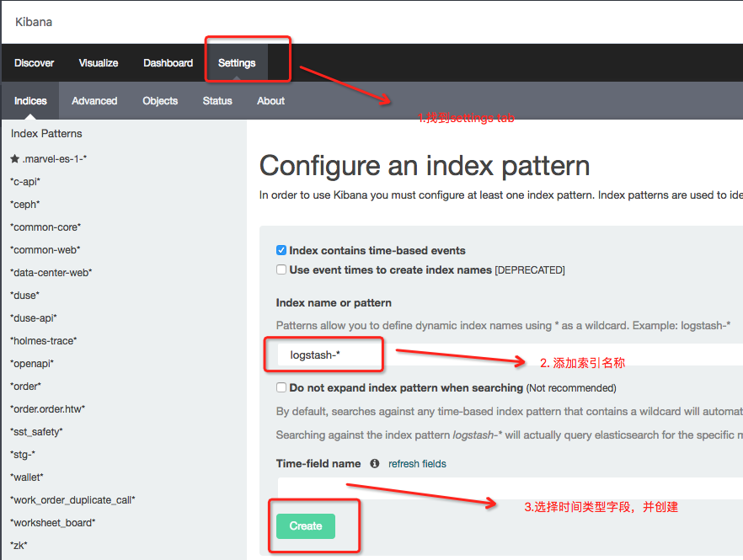Viewport: 743px width, 560px height.
Task: Select the *common-core* index pattern
Action: point(45,227)
